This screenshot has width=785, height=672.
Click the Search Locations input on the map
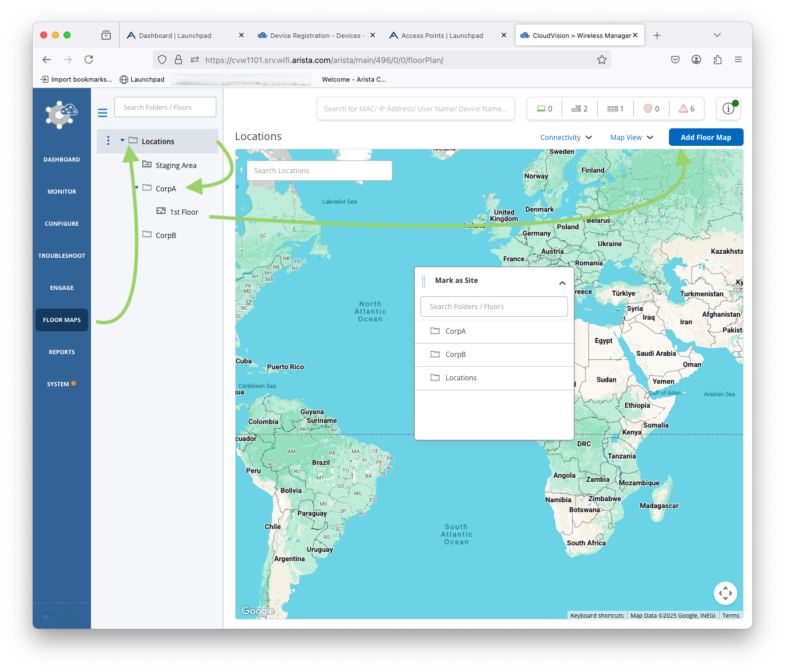pyautogui.click(x=319, y=171)
